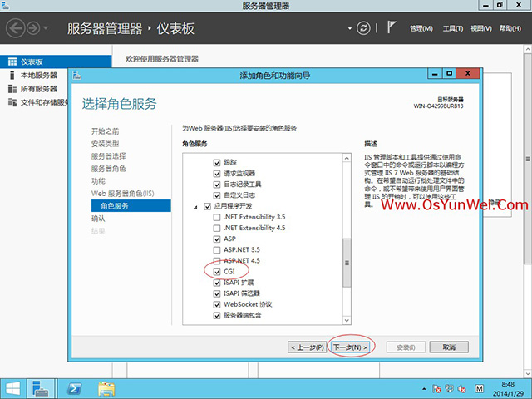This screenshot has width=532, height=399.
Task: Go to 开始之前 wizard step
Action: point(106,131)
